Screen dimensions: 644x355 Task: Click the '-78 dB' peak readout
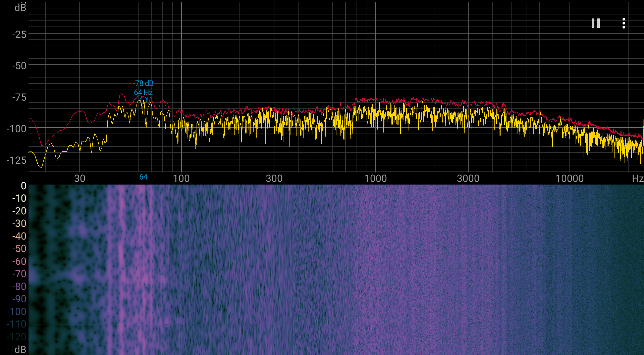click(x=143, y=83)
